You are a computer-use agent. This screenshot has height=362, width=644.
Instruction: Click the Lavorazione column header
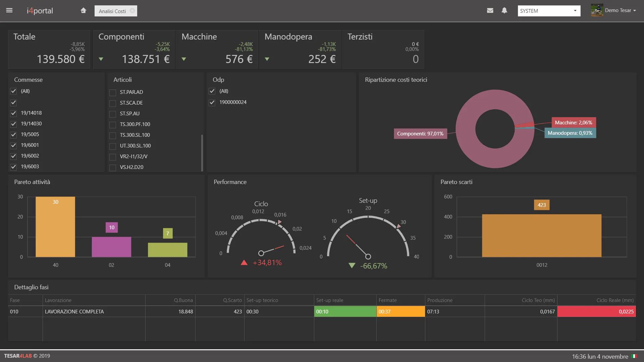[58, 300]
